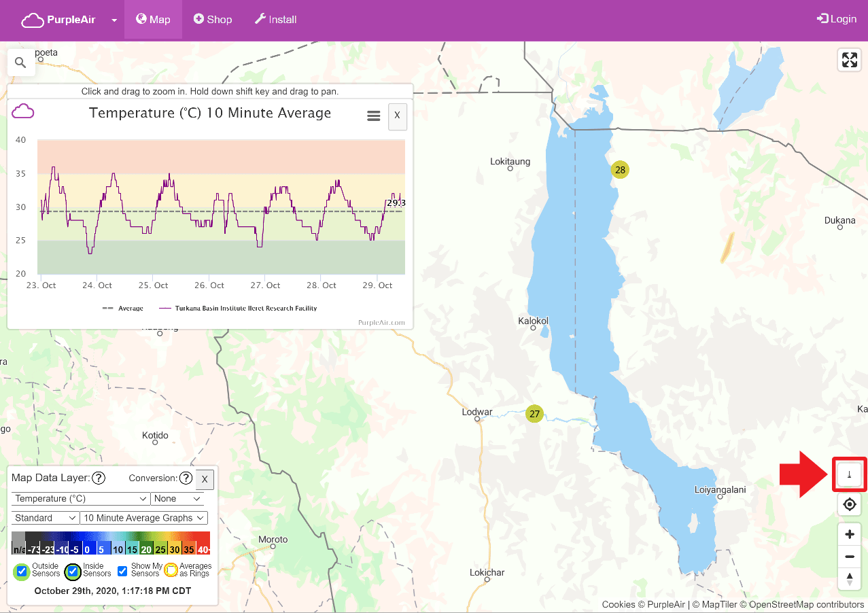Open the Temperature (°C) data layer dropdown
The height and width of the screenshot is (613, 868).
80,499
